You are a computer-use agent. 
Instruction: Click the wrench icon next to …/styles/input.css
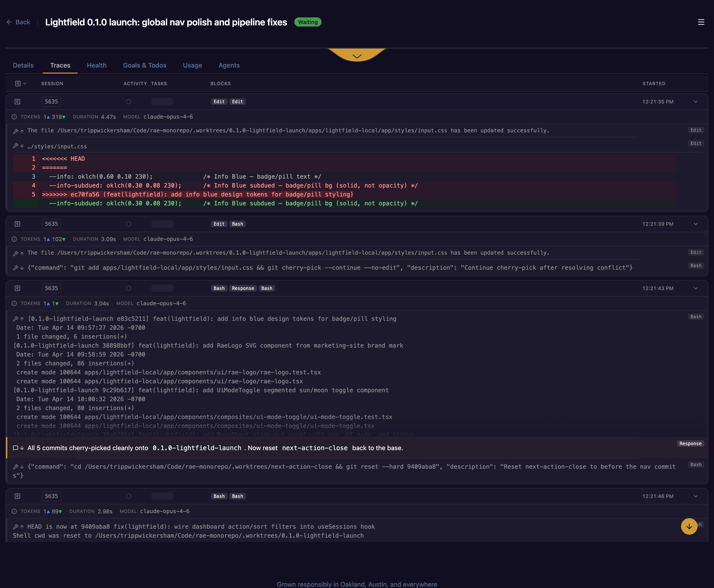(x=16, y=146)
